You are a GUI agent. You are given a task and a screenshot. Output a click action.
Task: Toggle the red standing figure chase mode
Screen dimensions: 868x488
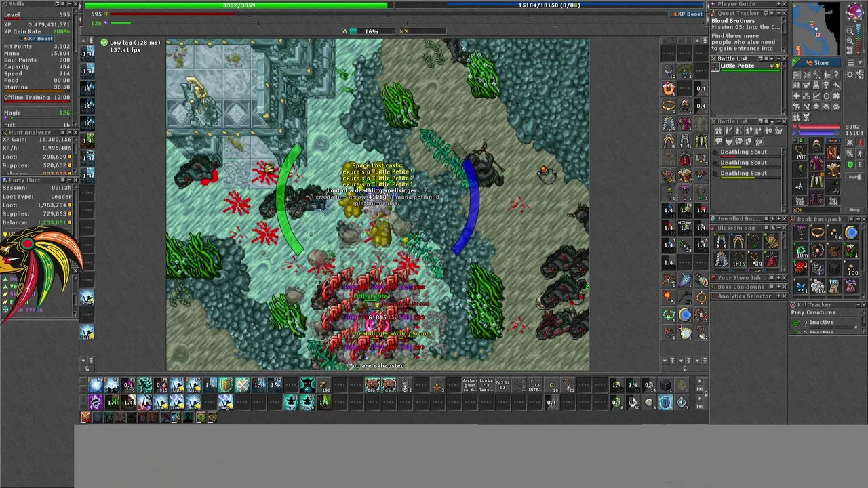point(861,142)
